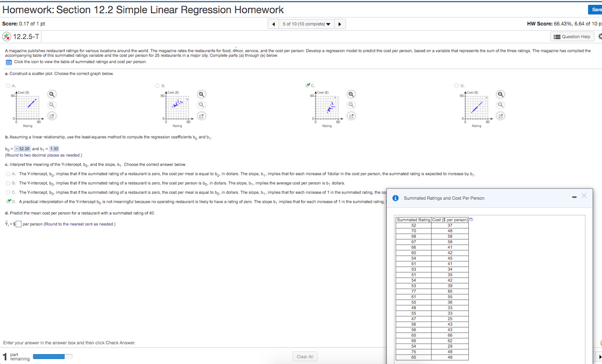
Task: Click the cost per person answer box
Action: pos(18,224)
